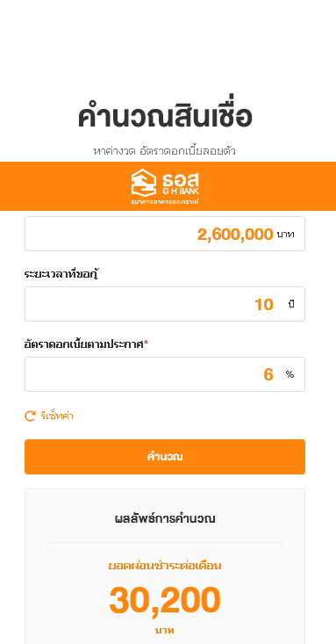
Task: Click the บาท unit label in loan amount field
Action: 285,234
